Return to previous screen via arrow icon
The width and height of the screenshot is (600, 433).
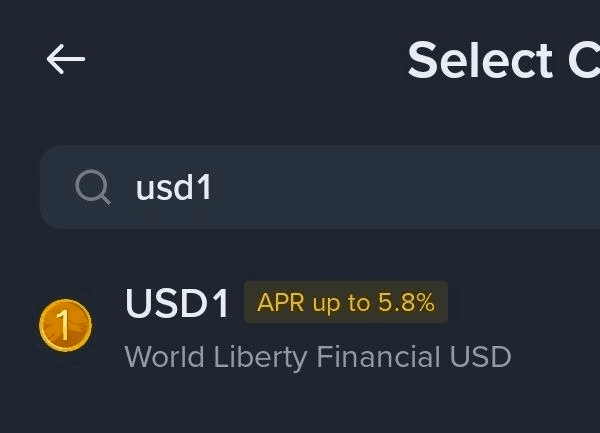[x=66, y=59]
